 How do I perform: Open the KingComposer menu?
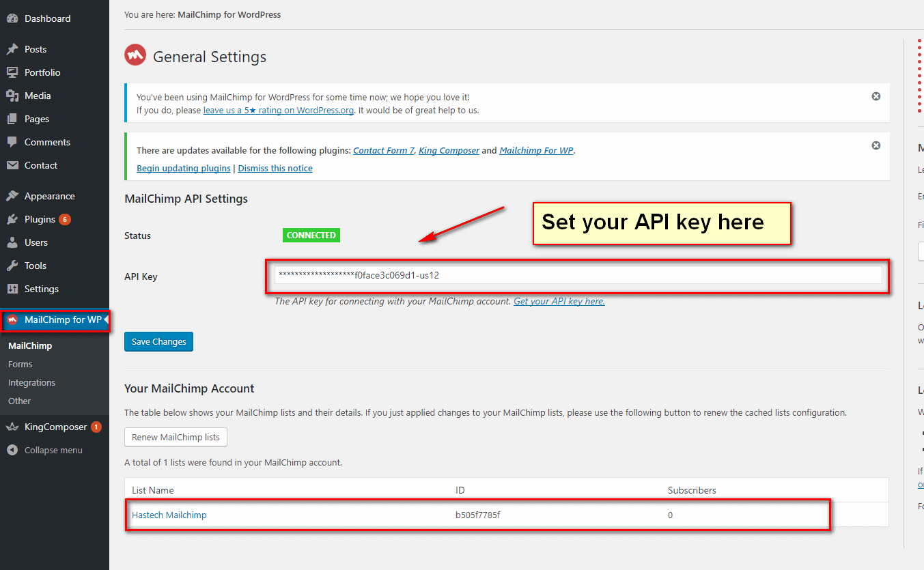(x=55, y=427)
